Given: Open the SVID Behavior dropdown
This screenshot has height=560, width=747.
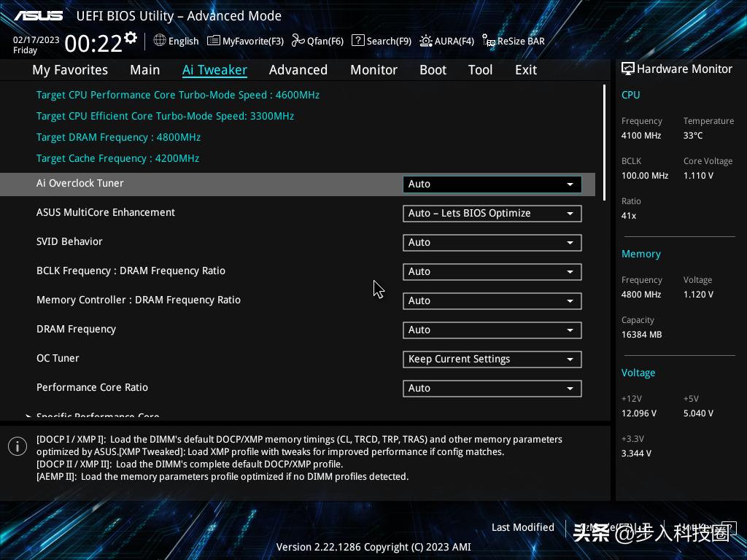Looking at the screenshot, I should [492, 242].
